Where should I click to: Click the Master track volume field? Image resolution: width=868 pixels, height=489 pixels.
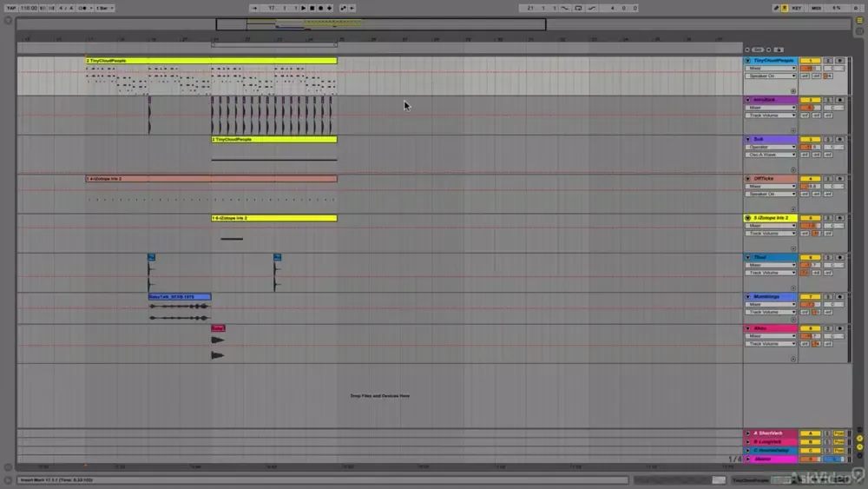[811, 459]
